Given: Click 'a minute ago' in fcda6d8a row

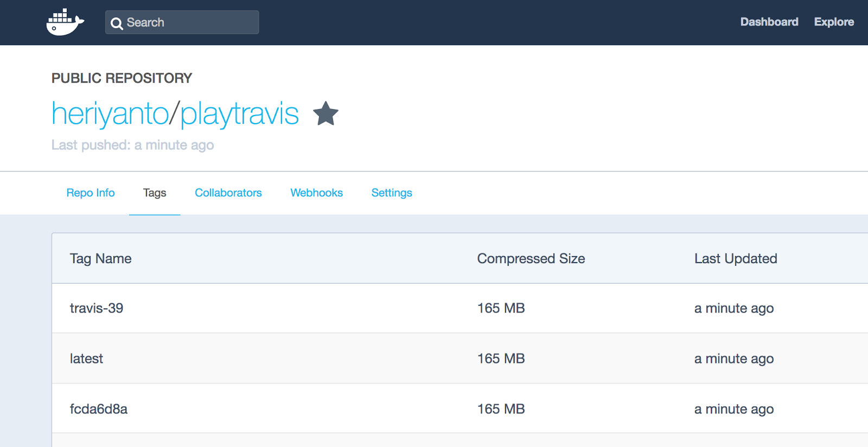Looking at the screenshot, I should click(x=734, y=410).
